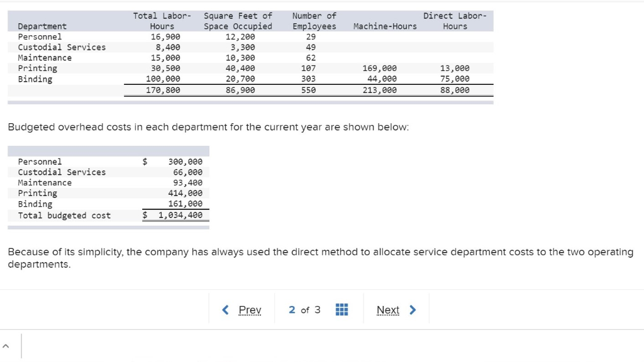Click the 12,200 square feet cell
The height and width of the screenshot is (362, 644).
pos(240,37)
